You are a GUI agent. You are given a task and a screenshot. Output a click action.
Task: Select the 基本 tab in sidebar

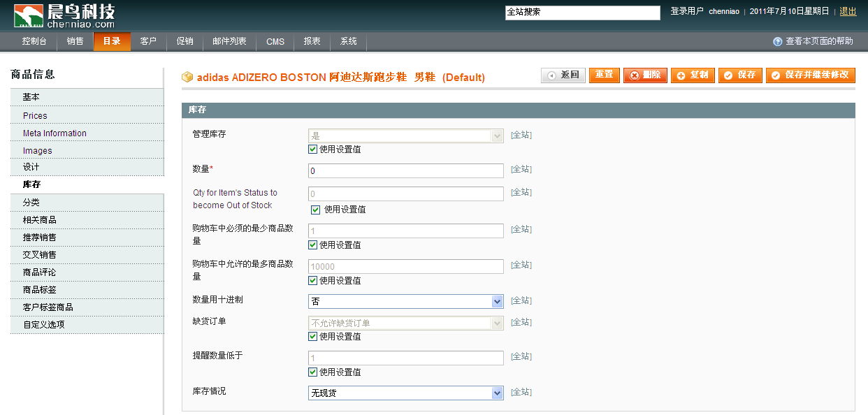[x=87, y=97]
